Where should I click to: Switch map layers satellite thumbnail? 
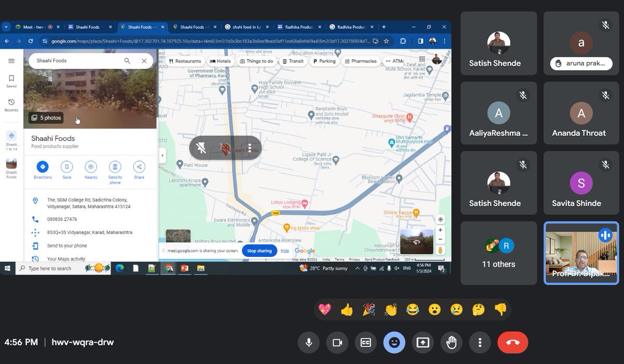(x=178, y=237)
